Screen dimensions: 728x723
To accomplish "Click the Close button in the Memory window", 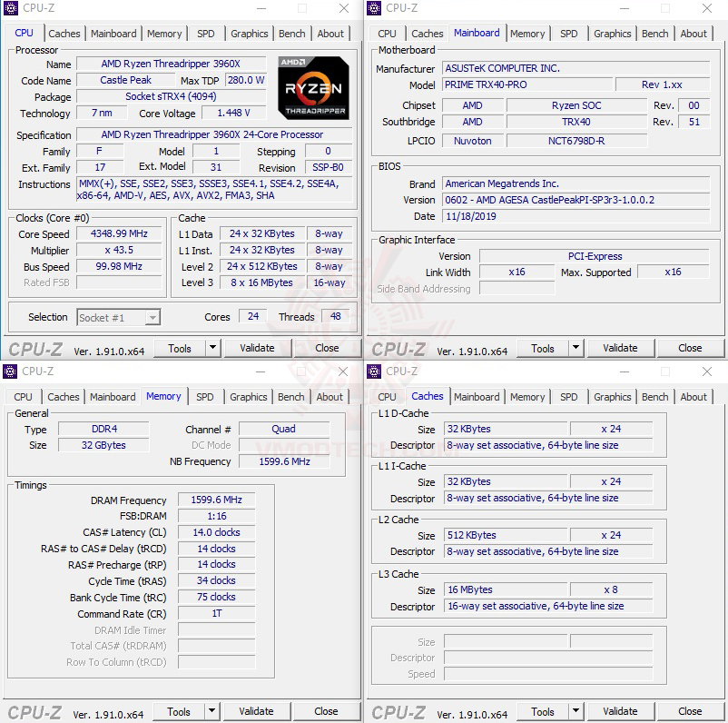I will point(326,711).
